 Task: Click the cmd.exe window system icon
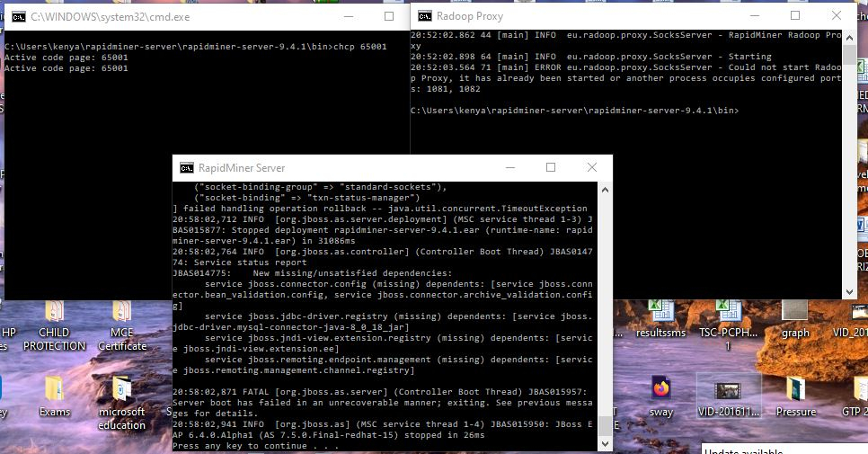click(x=18, y=16)
